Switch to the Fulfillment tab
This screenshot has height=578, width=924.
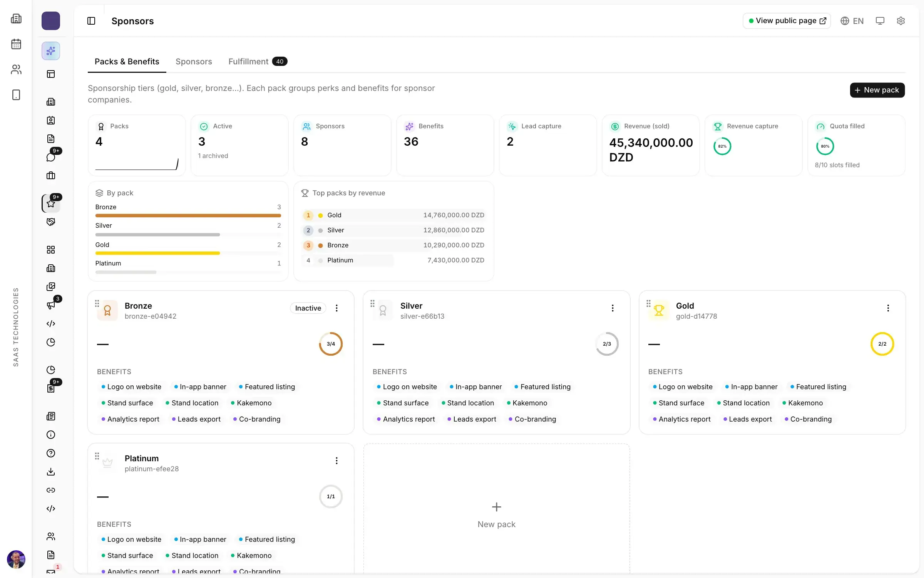(258, 62)
